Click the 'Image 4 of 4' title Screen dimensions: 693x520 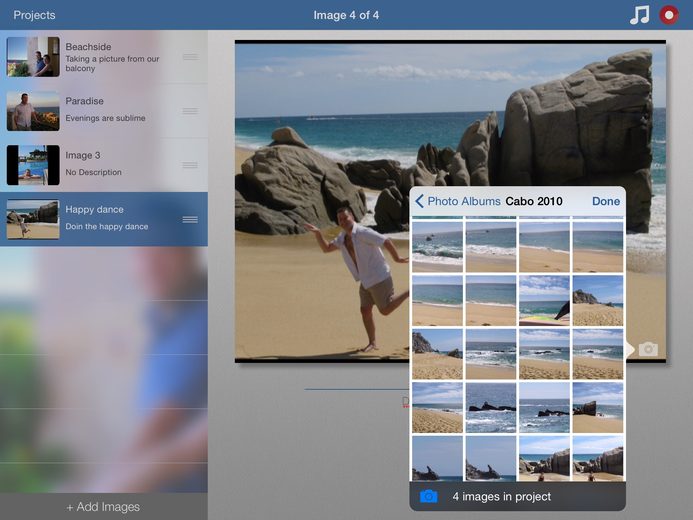click(x=346, y=15)
